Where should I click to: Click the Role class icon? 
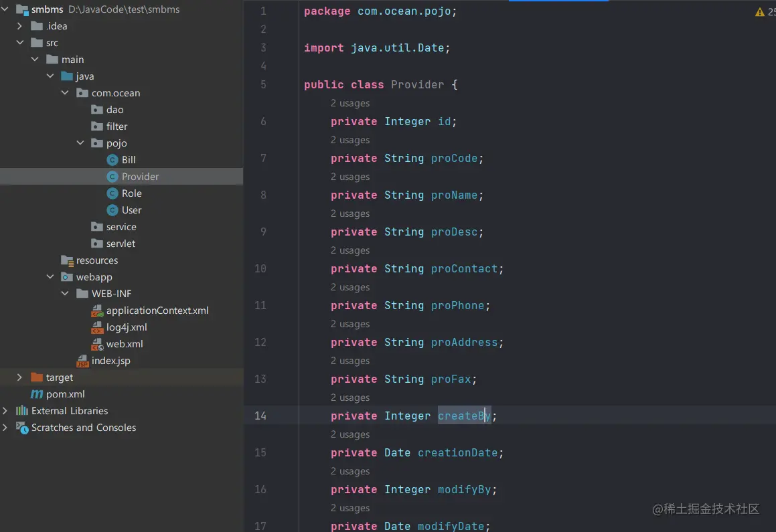click(112, 194)
